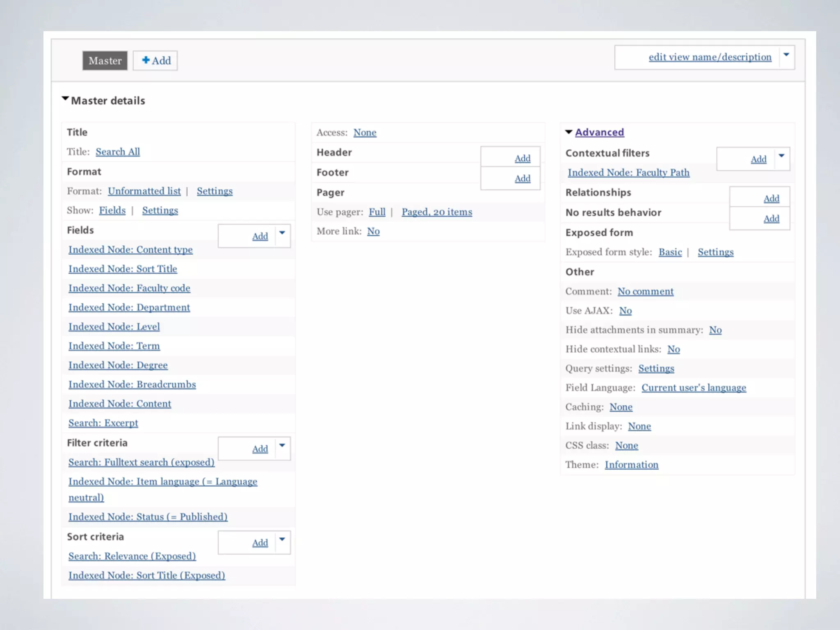Toggle the Use AJAX No setting
Viewport: 840px width, 630px height.
coord(625,311)
